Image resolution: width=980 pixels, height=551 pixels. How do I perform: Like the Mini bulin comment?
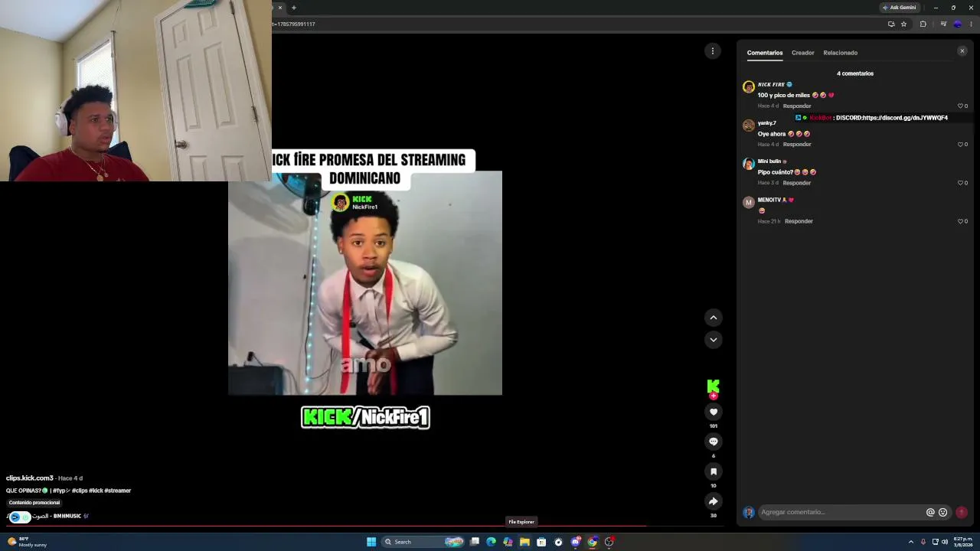960,183
